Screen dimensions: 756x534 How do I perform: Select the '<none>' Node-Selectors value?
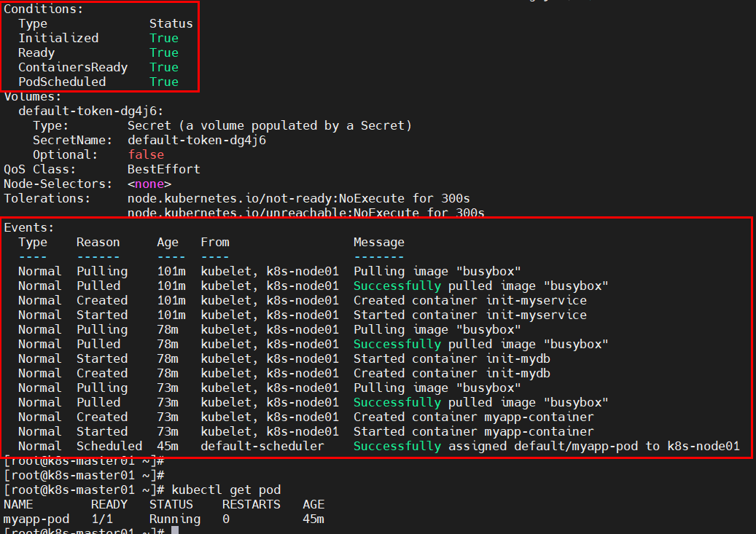pos(149,184)
